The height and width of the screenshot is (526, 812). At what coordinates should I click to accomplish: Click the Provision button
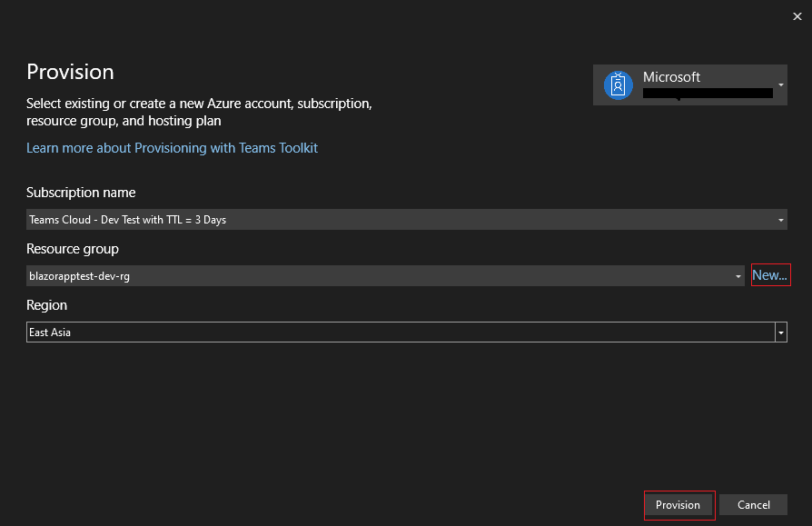tap(678, 505)
